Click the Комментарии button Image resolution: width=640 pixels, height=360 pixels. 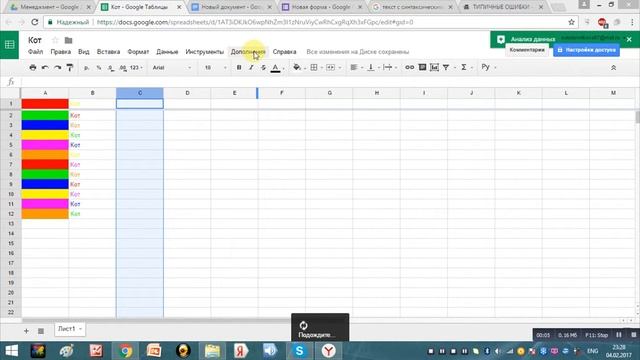pyautogui.click(x=527, y=50)
